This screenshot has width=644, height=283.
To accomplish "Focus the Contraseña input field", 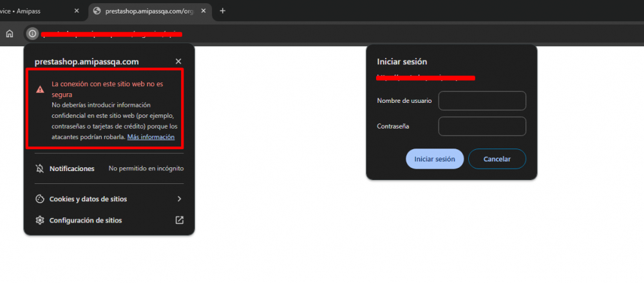I will pos(482,126).
